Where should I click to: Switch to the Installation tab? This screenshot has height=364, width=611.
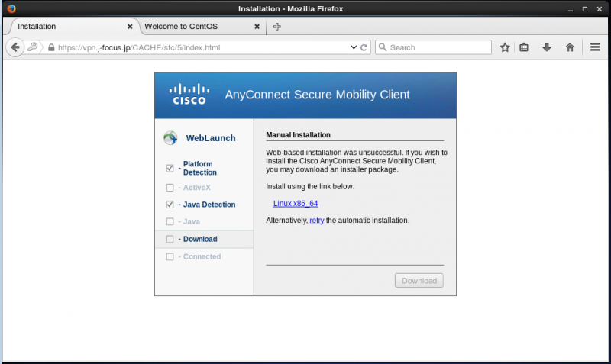pos(76,27)
